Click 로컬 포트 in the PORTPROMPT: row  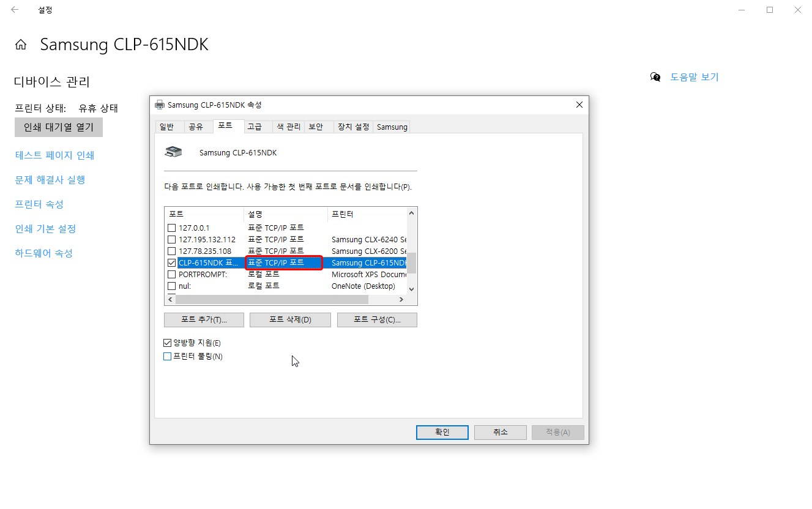click(264, 274)
